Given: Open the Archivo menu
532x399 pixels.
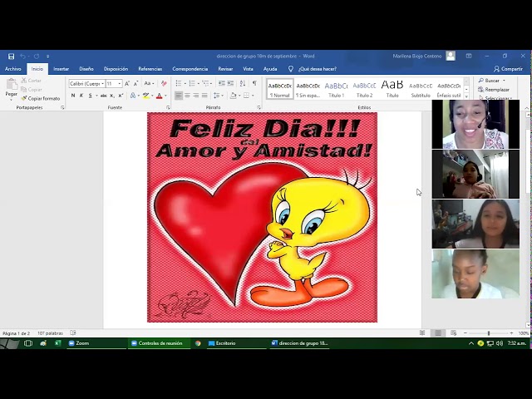Looking at the screenshot, I should (13, 69).
